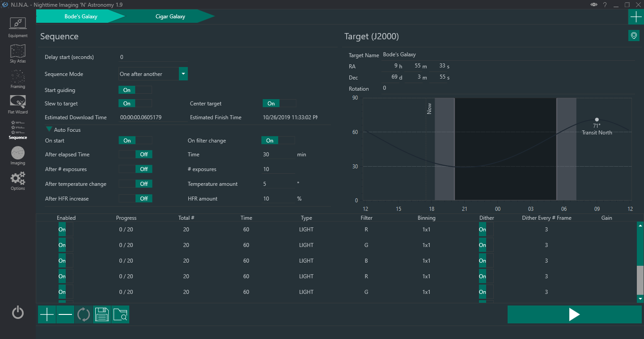Click the Delay start seconds field
This screenshot has width=644, height=339.
[153, 57]
